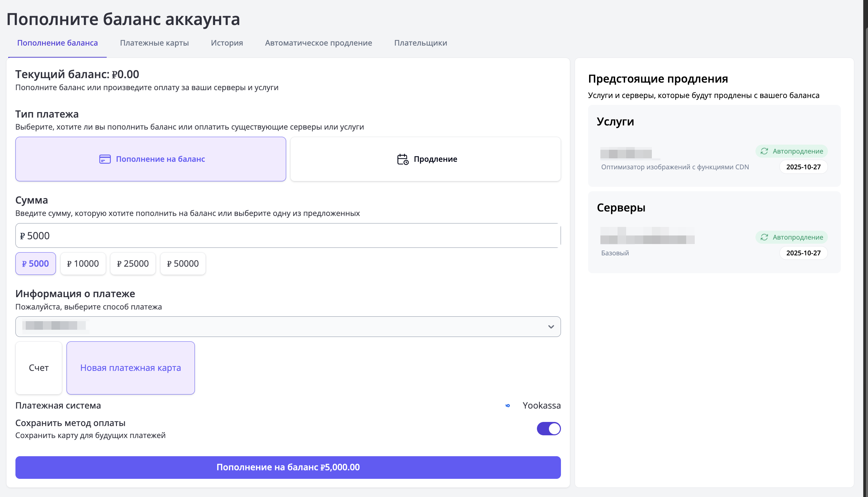Click the calendar clock icon beside Продление
The image size is (868, 497).
coord(402,159)
